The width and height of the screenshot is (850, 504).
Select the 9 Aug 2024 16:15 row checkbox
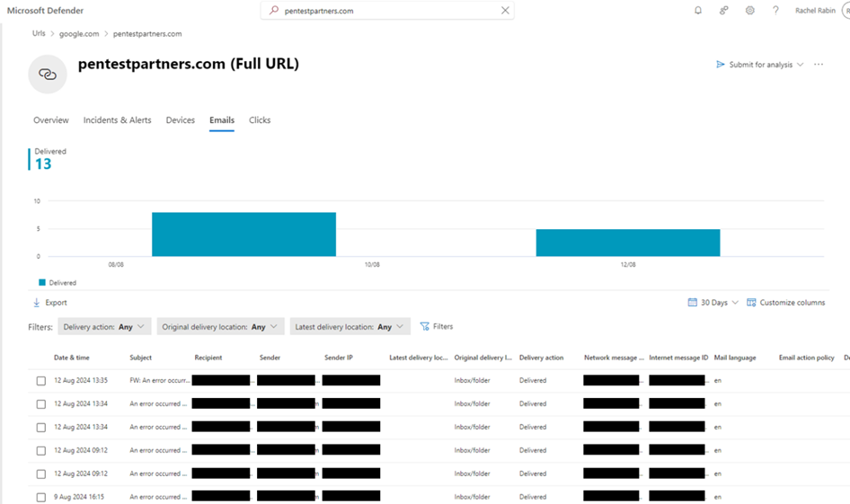(x=41, y=498)
